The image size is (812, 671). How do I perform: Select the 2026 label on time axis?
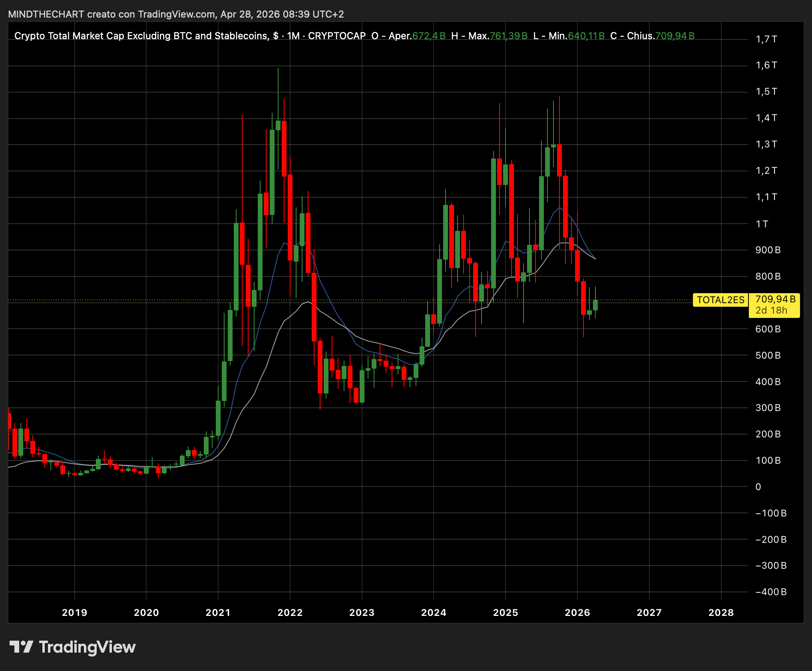(x=577, y=612)
